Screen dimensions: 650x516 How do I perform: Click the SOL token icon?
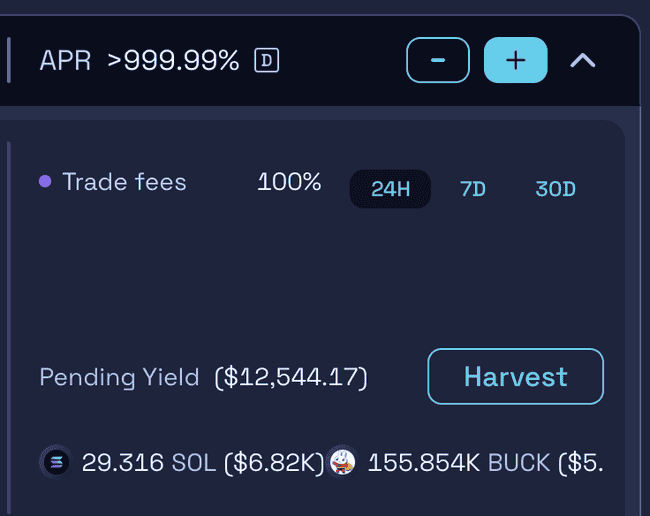[55, 462]
